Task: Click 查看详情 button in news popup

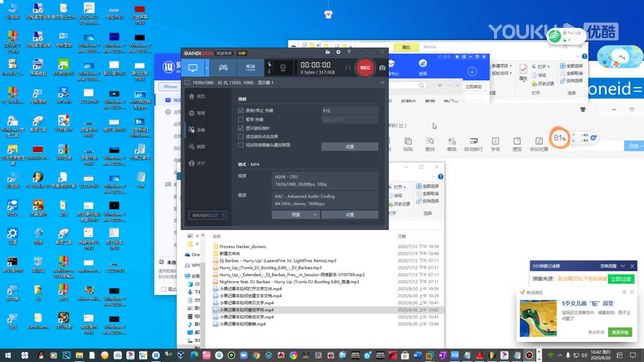Action: coord(620,332)
